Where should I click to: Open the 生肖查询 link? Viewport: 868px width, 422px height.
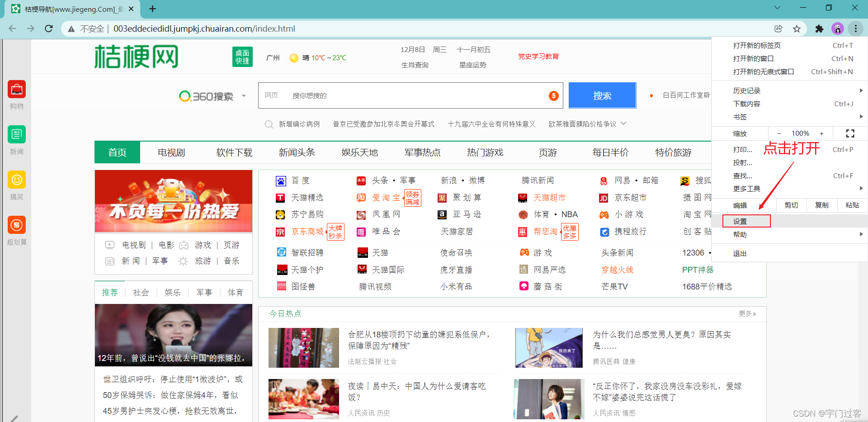415,65
